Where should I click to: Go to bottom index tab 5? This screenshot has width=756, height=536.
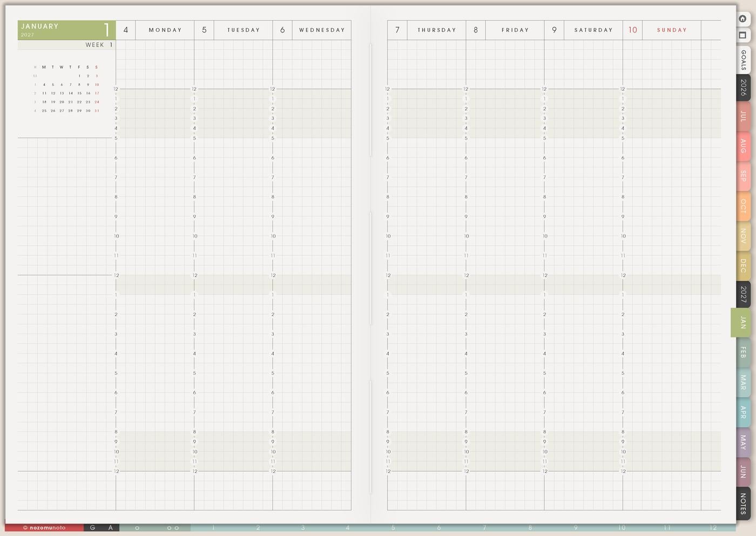click(x=393, y=527)
